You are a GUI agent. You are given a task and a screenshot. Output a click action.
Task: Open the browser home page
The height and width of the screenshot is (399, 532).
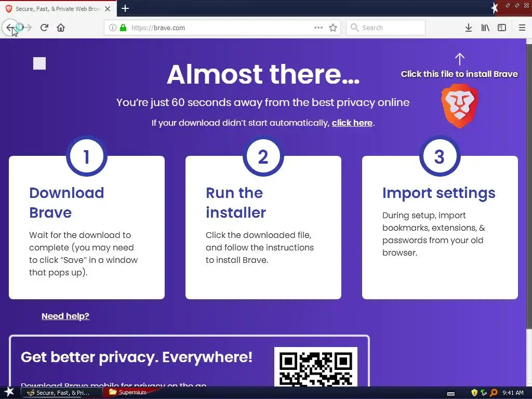click(x=61, y=28)
